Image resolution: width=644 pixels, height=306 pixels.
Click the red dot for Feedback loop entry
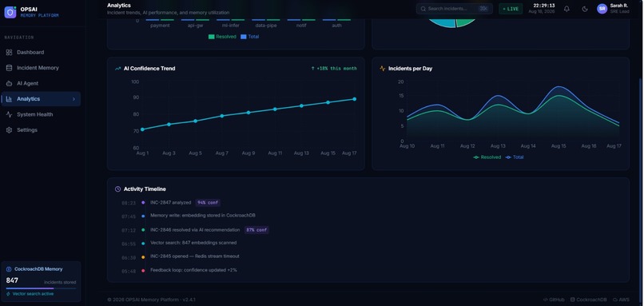(x=143, y=271)
